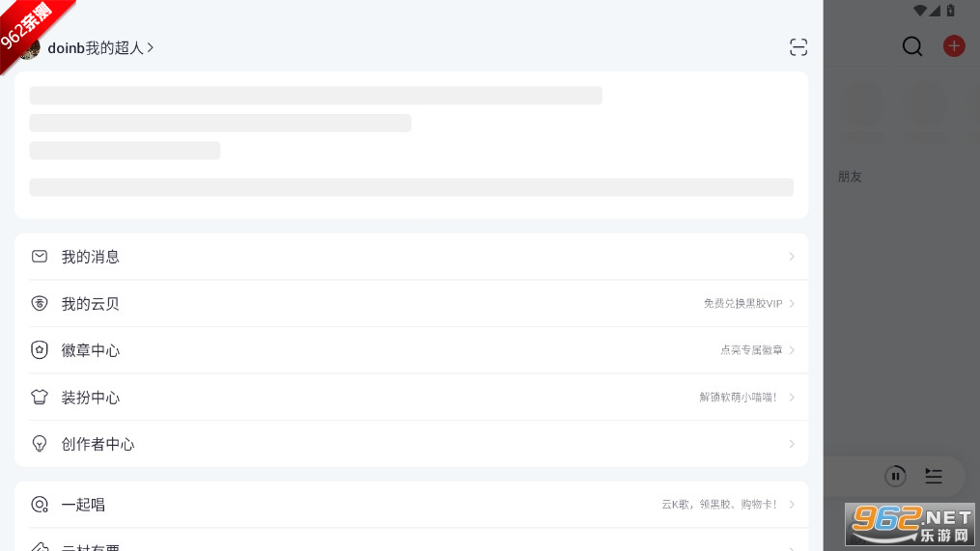Screen dimensions: 980x551
Task: Open the 徽章中心 row
Action: point(411,350)
